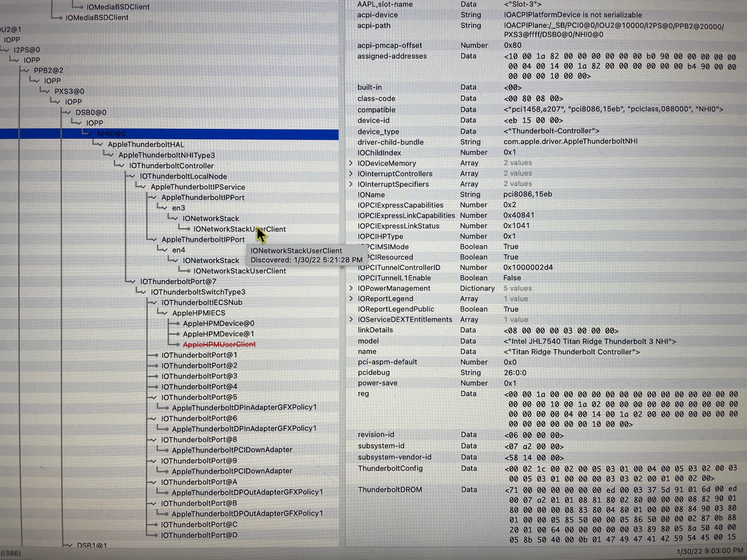Expand IOInterruptControllers array values

(x=351, y=173)
